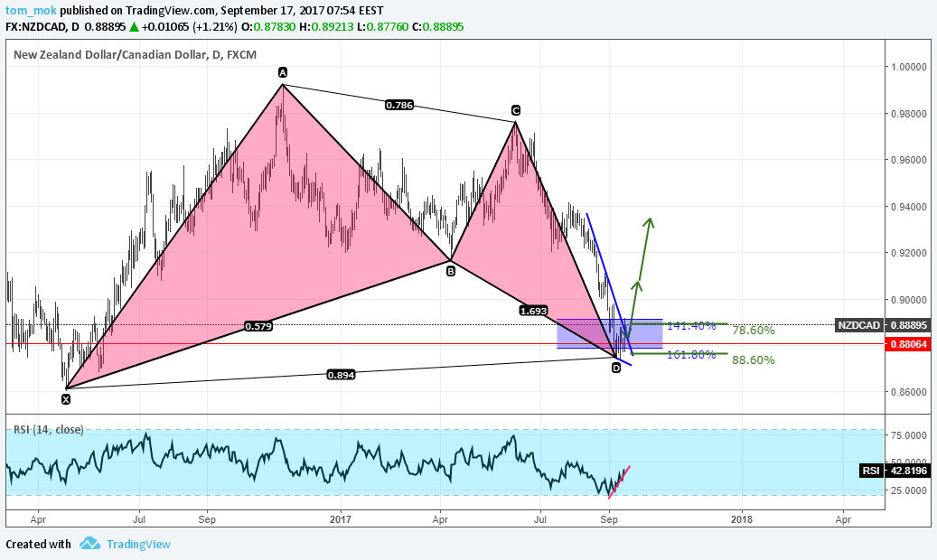Select pattern point label X
The image size is (937, 560).
(66, 399)
